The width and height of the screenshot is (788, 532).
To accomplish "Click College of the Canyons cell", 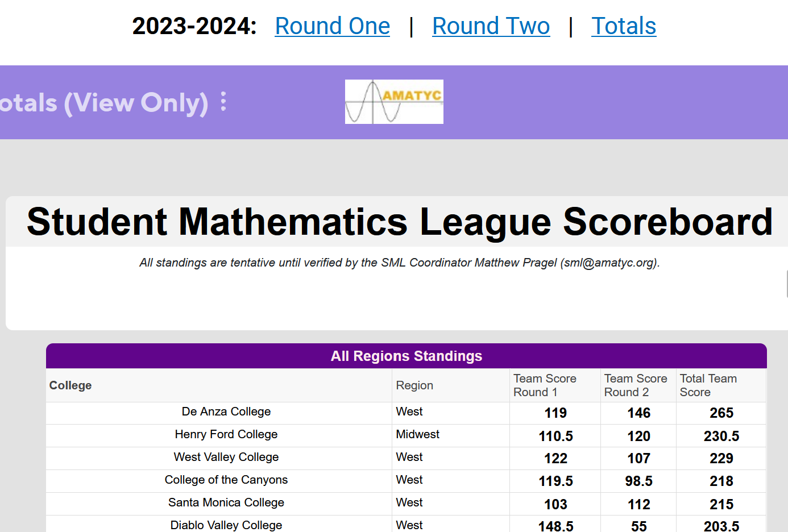I will (226, 480).
